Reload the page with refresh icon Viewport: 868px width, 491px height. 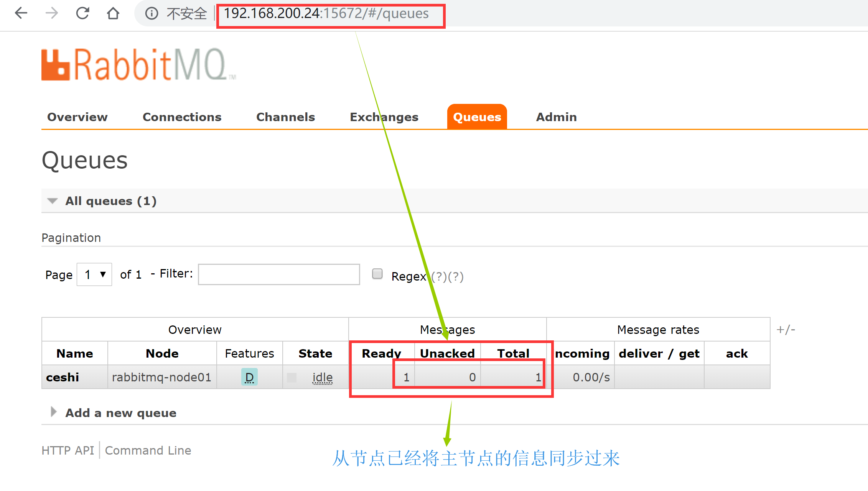click(82, 13)
